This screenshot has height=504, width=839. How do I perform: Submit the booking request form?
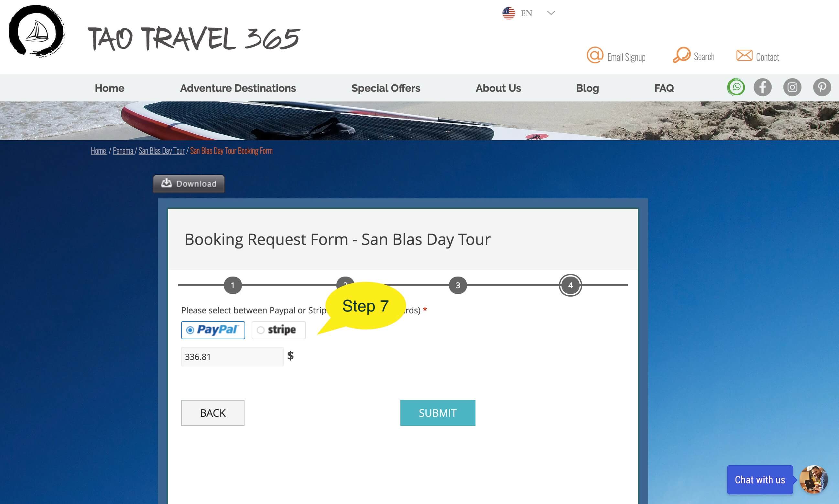coord(438,413)
